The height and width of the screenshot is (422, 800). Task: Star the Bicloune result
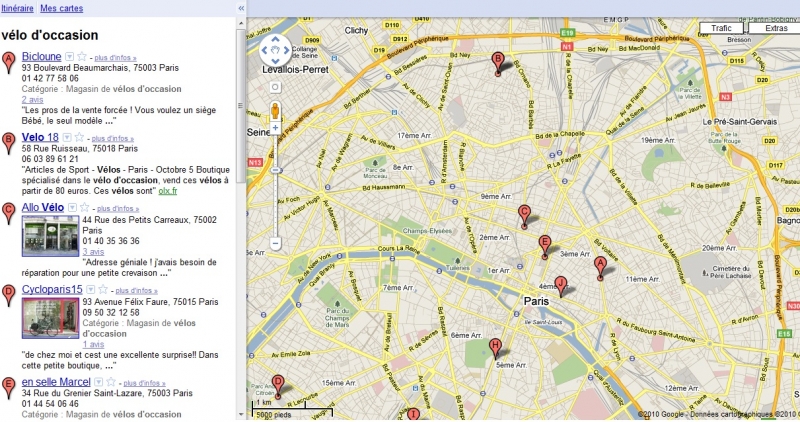[81, 57]
